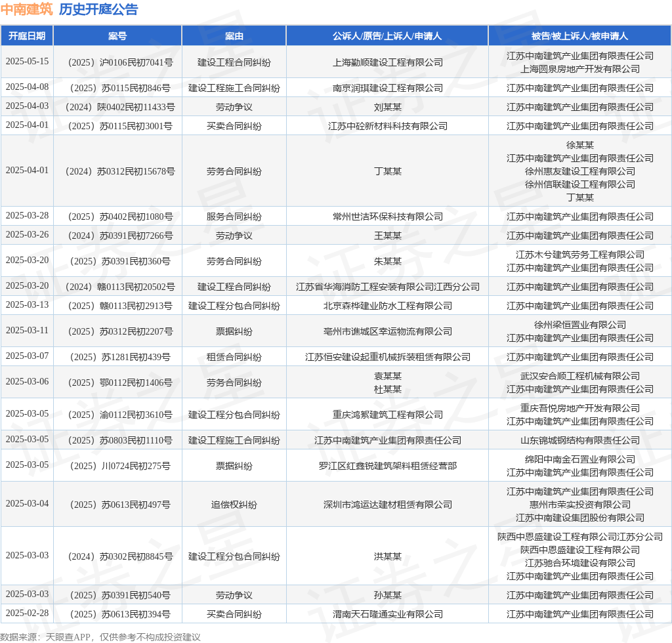Click defendant 重庆吾悦房地产开发有限公司
The height and width of the screenshot is (643, 672).
tap(580, 408)
